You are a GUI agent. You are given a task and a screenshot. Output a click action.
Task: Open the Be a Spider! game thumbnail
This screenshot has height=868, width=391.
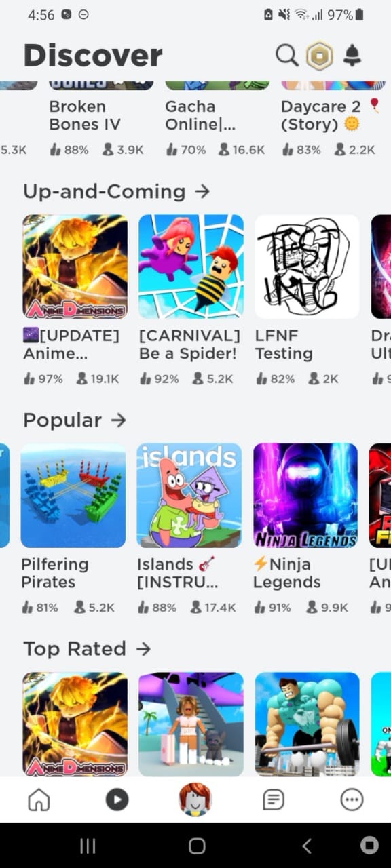click(191, 267)
